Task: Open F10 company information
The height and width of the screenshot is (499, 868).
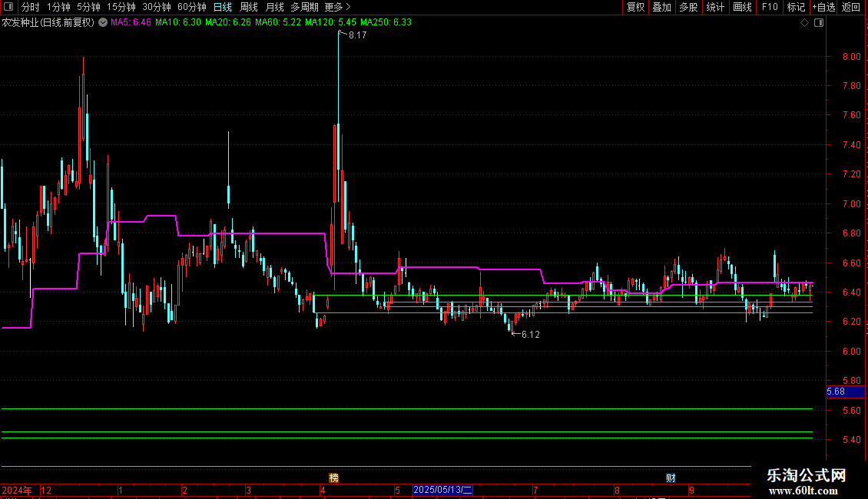Action: [769, 7]
